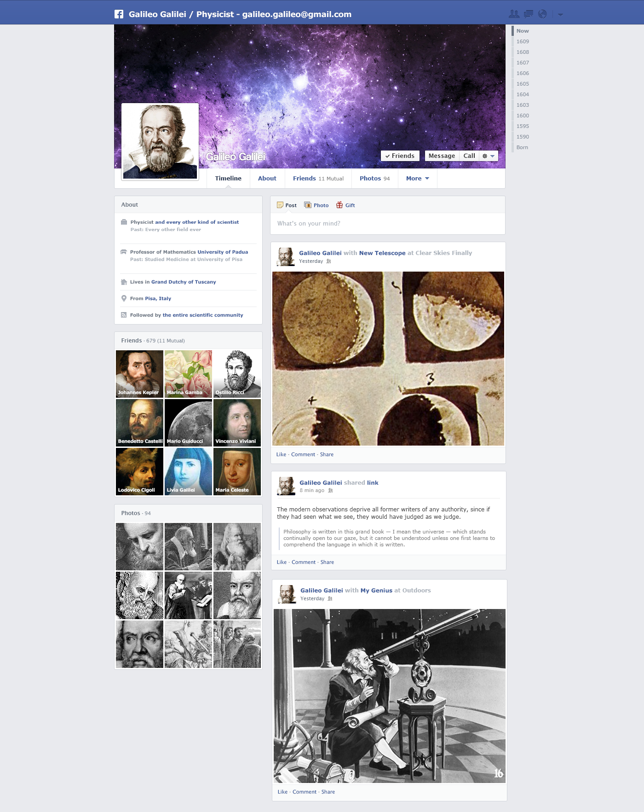Screen dimensions: 644x812
Task: Click the Gift icon in composer
Action: click(x=339, y=205)
